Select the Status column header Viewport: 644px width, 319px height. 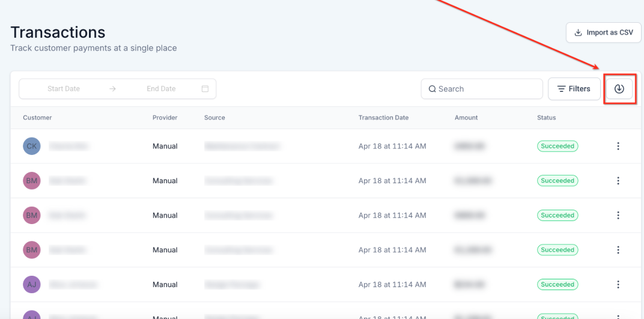546,117
